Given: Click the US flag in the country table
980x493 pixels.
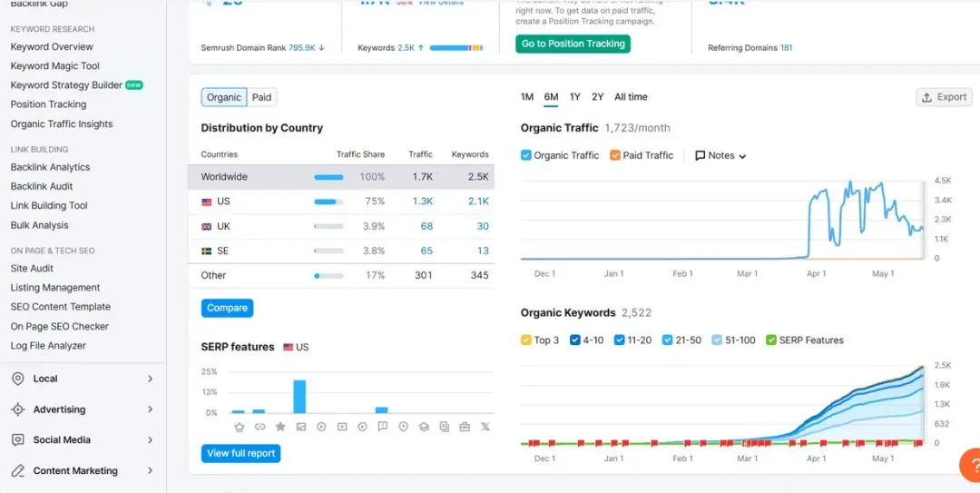Looking at the screenshot, I should (x=206, y=202).
